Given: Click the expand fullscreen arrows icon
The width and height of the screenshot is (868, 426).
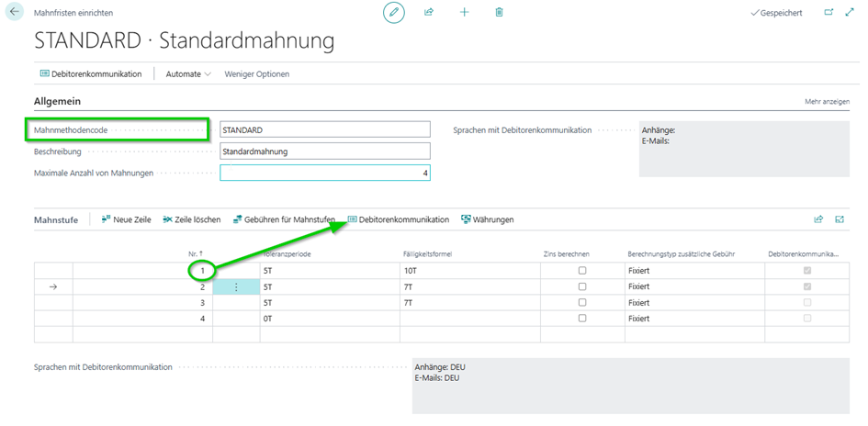Looking at the screenshot, I should [x=850, y=13].
